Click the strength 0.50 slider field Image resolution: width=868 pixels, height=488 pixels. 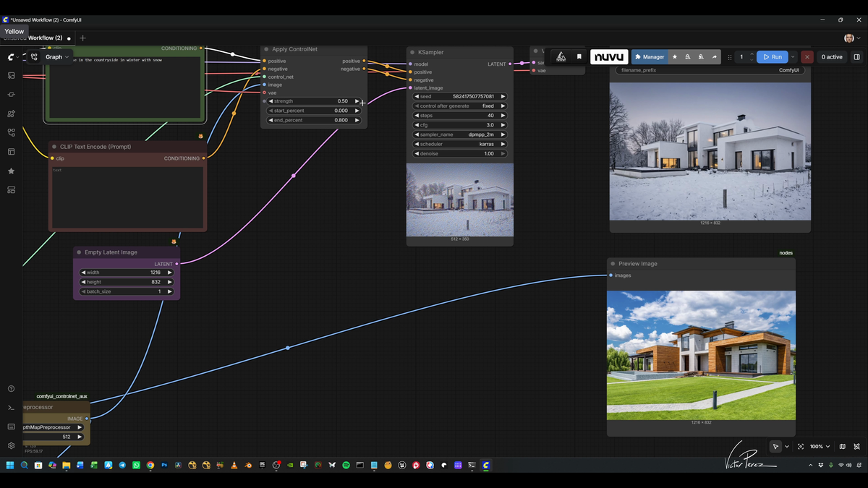click(x=314, y=101)
